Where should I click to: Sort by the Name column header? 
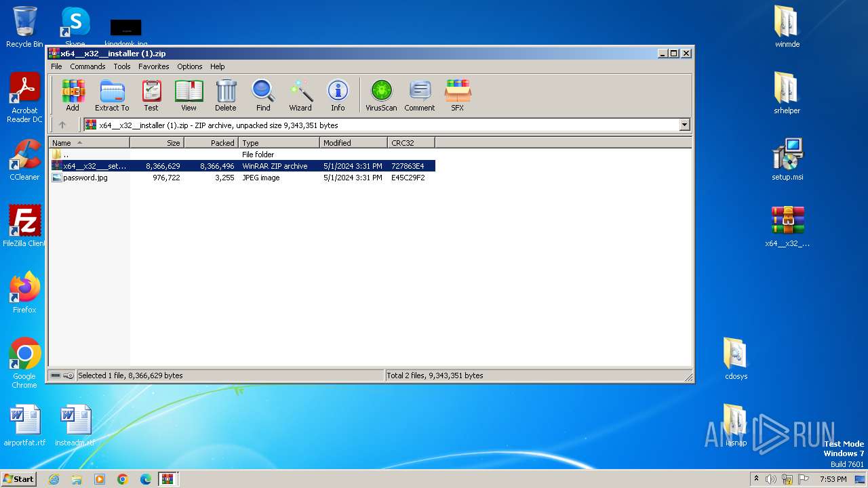click(89, 142)
